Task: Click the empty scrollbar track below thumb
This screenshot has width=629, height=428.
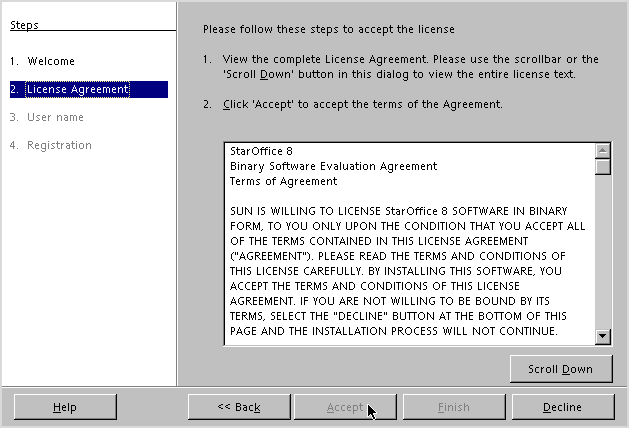Action: tap(603, 252)
